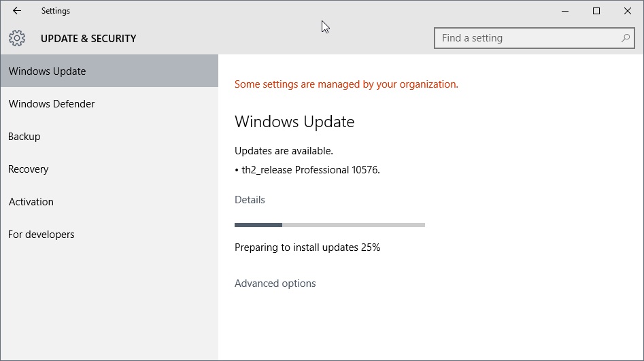Select Windows Update in sidebar

click(109, 71)
